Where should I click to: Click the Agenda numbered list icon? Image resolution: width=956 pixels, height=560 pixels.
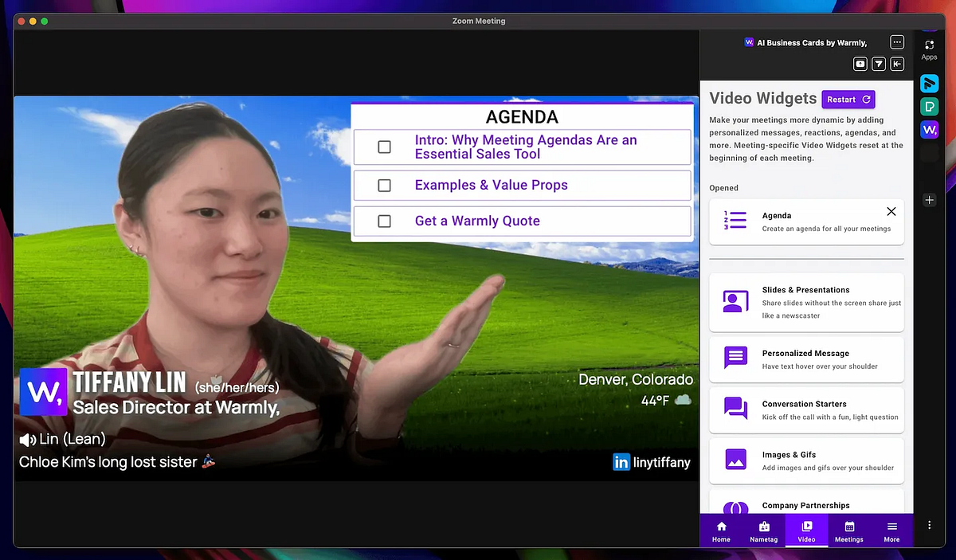pyautogui.click(x=735, y=221)
